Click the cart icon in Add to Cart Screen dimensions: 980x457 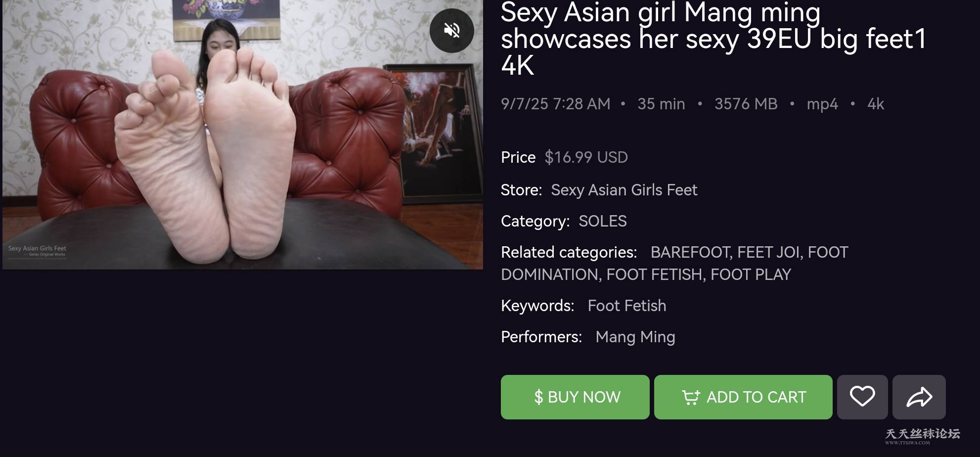690,397
